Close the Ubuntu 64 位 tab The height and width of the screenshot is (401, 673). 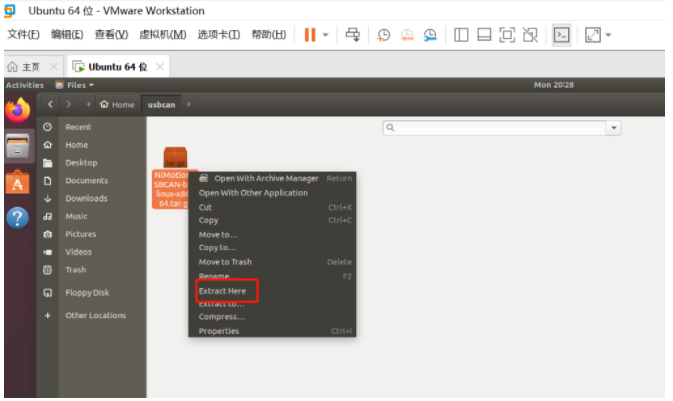point(160,67)
